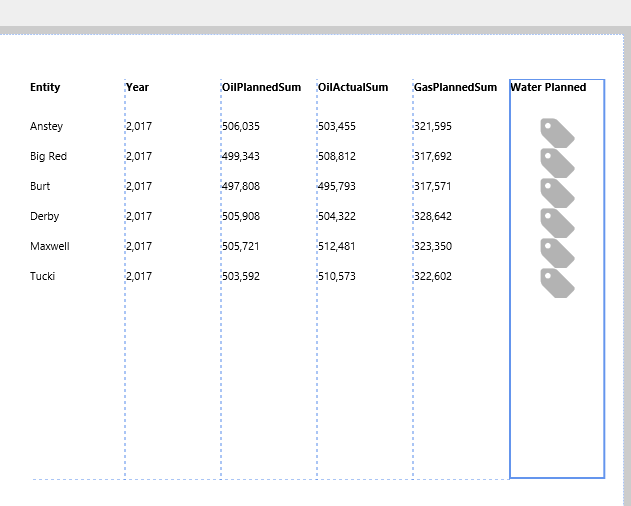Select the Anstey entity cell

(x=46, y=126)
